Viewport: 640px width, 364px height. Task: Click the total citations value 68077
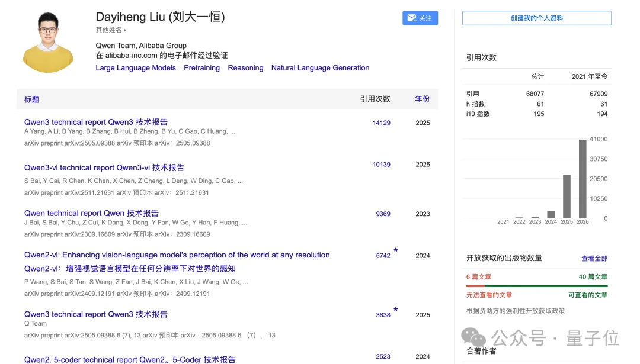(535, 94)
